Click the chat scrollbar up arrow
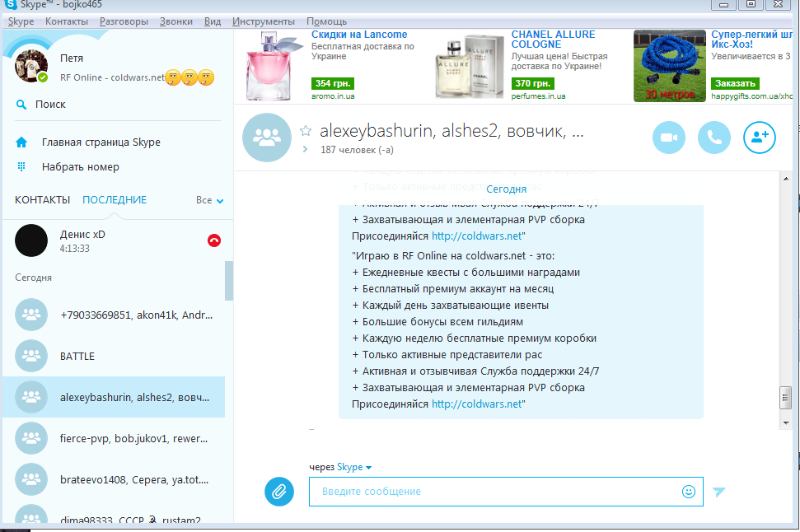 786,179
